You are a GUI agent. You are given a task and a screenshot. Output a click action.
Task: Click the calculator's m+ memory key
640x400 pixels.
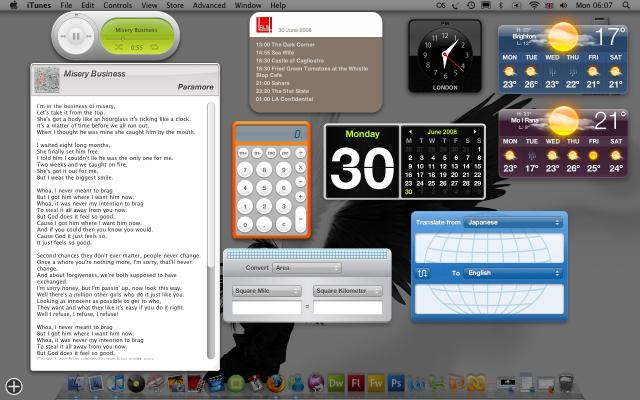243,153
